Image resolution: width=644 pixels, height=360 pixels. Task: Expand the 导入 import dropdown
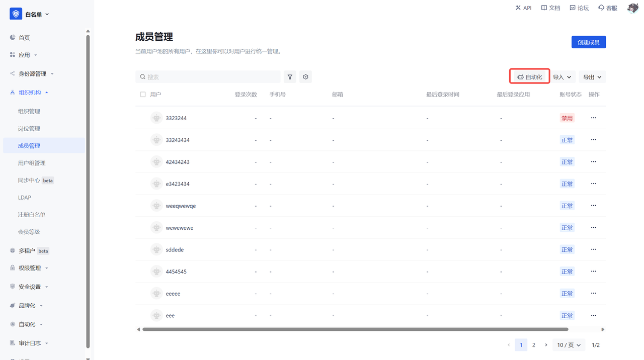tap(562, 77)
